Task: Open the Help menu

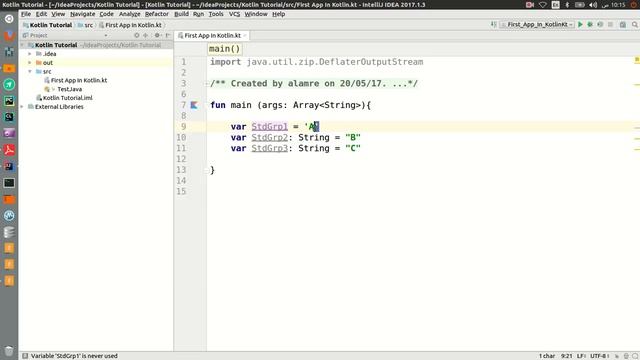Action: tap(278, 14)
